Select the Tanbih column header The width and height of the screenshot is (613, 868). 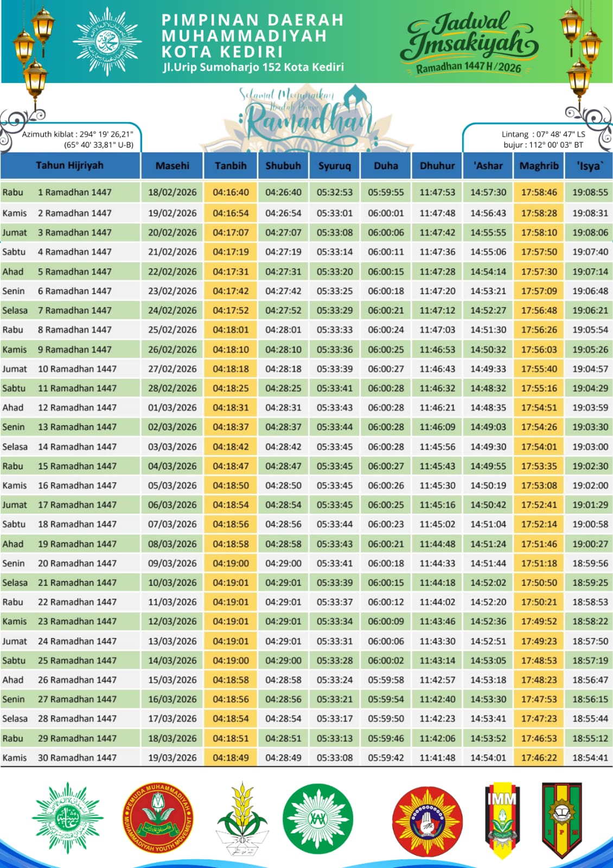click(231, 166)
